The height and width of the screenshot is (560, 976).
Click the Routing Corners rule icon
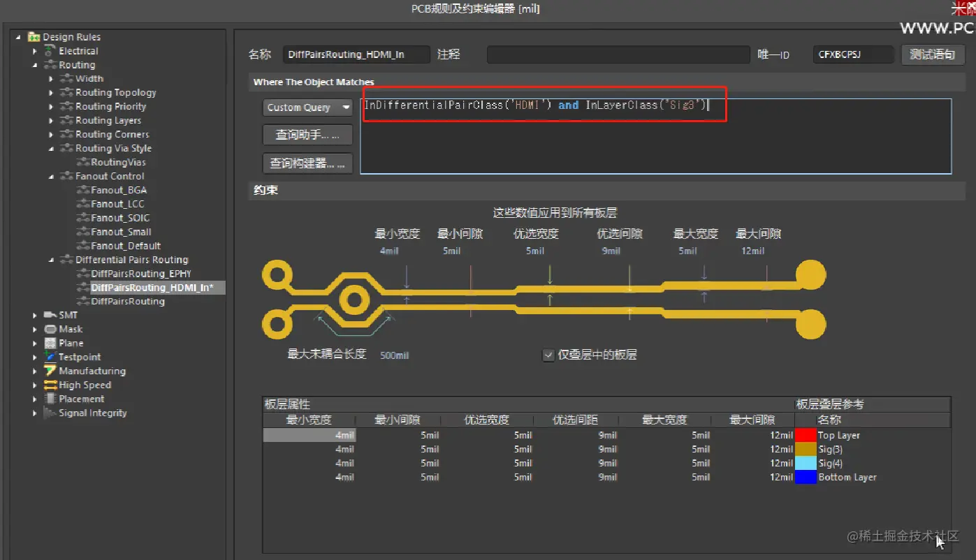point(66,135)
